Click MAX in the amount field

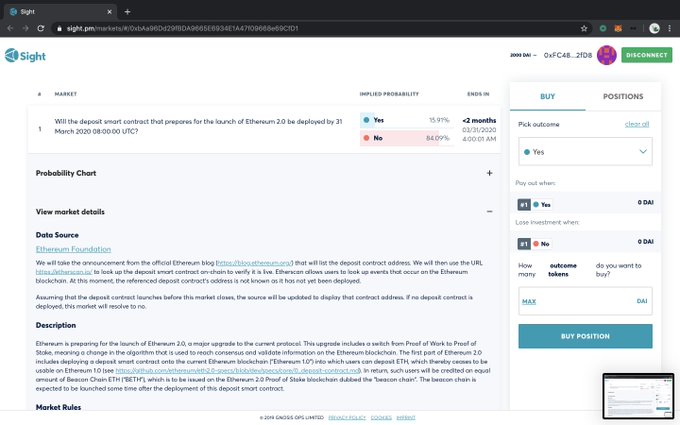(529, 301)
